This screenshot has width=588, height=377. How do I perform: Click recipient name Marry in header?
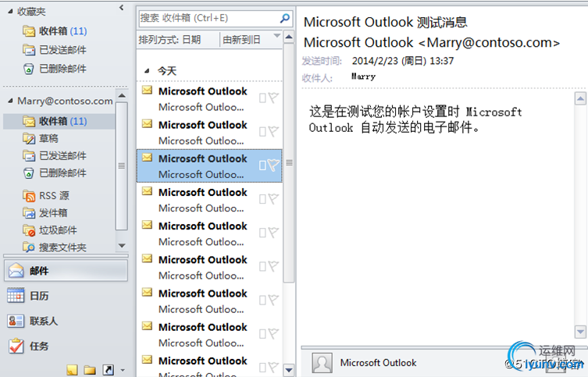[363, 76]
